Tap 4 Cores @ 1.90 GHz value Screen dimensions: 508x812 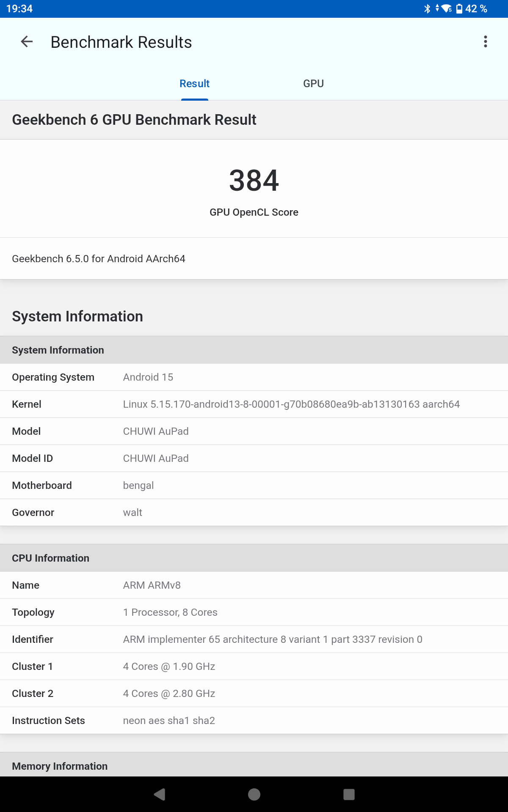tap(169, 667)
